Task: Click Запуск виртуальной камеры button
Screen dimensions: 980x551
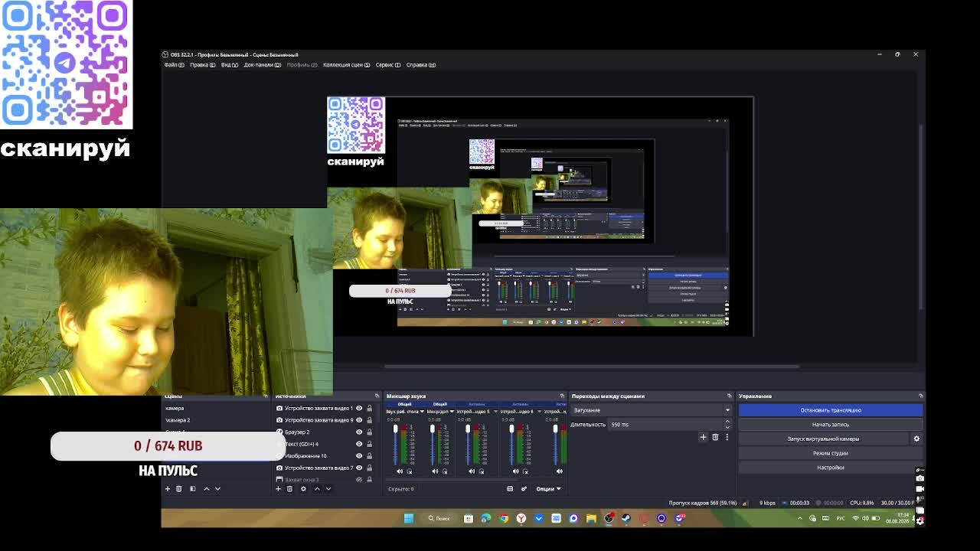Action: click(824, 439)
